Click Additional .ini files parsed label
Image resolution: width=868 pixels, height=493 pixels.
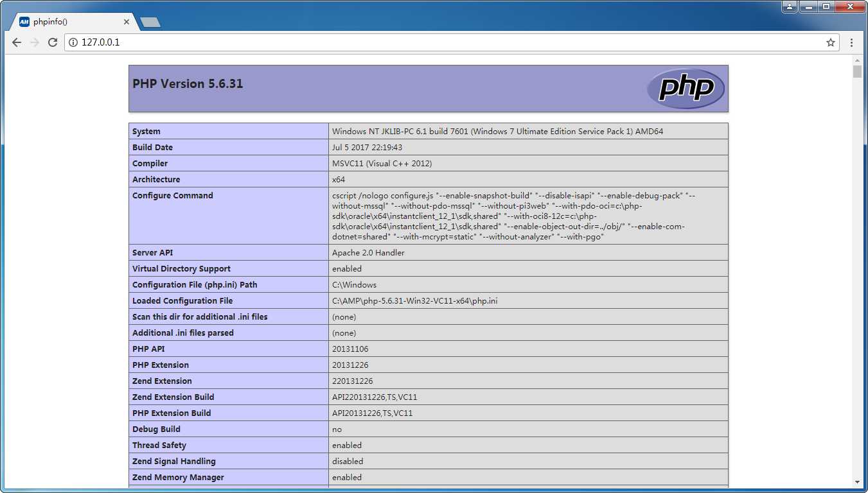(183, 333)
